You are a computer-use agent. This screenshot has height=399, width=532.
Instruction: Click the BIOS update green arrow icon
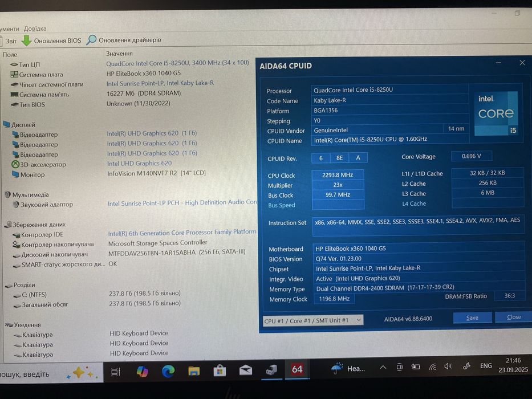click(x=26, y=40)
